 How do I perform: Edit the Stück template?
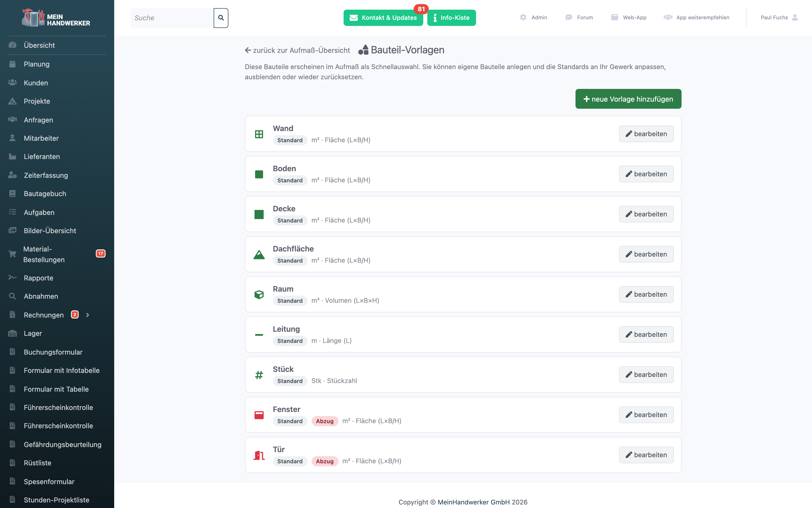[646, 375]
